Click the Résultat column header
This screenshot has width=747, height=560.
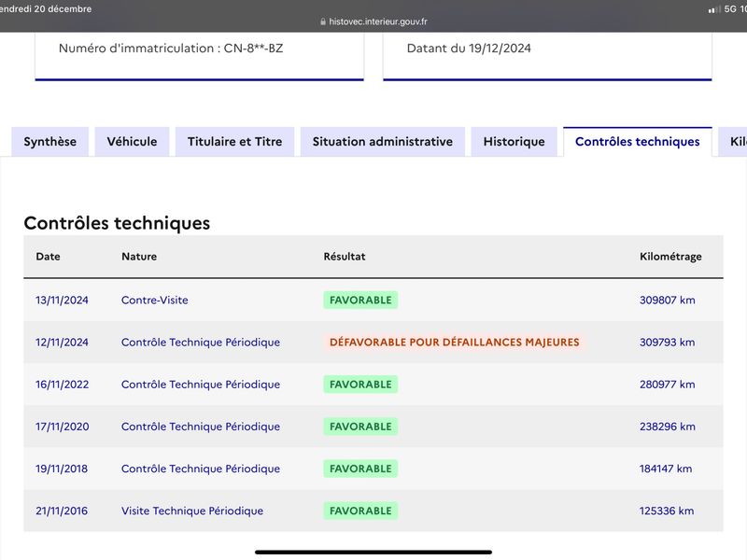coord(345,256)
